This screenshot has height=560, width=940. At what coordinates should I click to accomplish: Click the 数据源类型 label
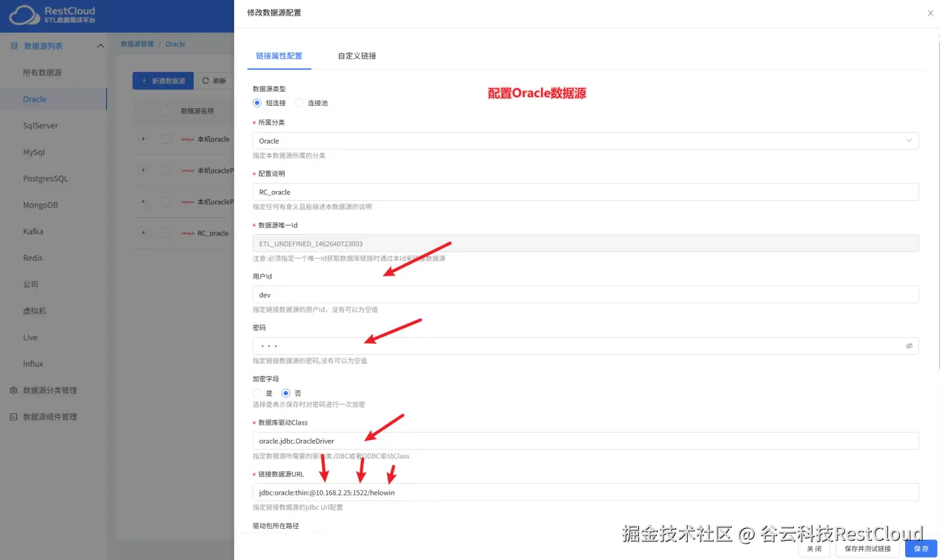(269, 89)
